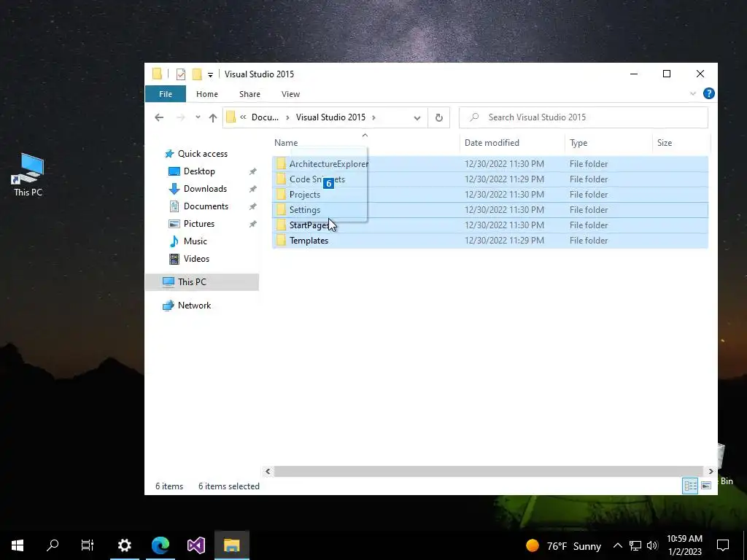The height and width of the screenshot is (560, 747).
Task: Select Network in navigation pane
Action: pos(194,306)
